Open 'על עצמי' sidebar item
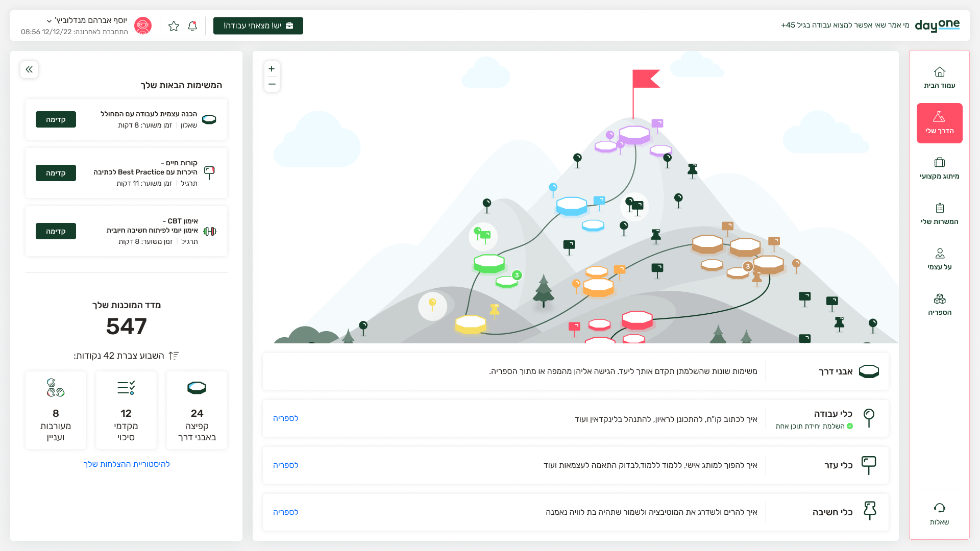 939,259
